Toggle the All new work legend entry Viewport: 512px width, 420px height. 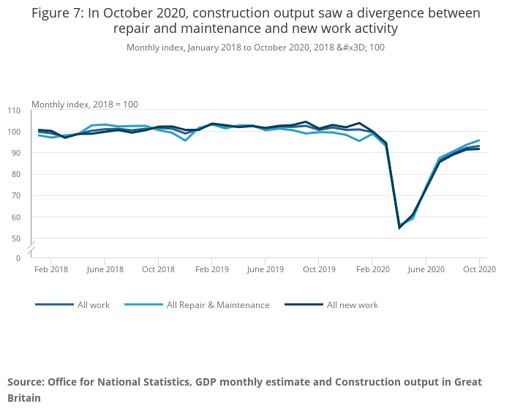click(352, 305)
